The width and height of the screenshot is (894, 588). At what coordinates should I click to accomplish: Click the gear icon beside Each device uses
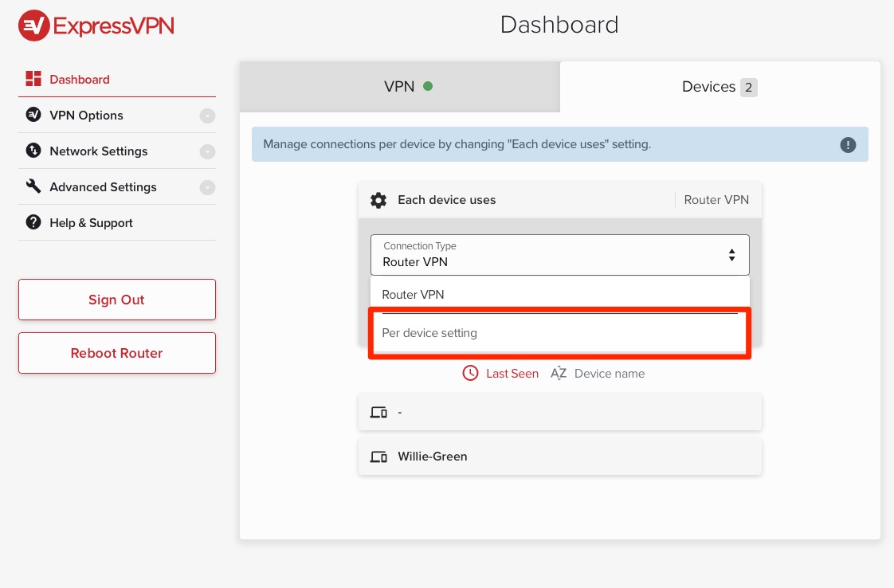click(x=378, y=200)
